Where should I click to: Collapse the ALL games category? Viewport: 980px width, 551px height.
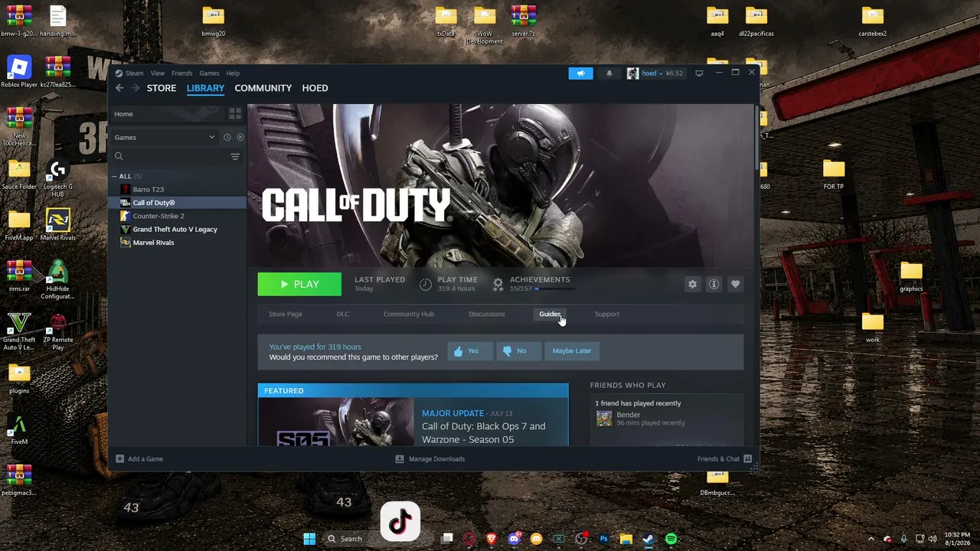tap(114, 177)
